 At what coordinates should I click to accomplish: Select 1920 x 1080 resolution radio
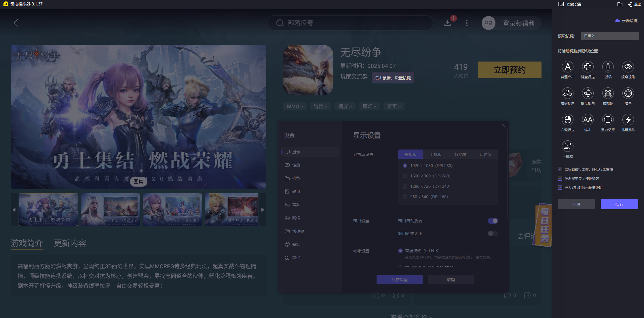(x=405, y=166)
